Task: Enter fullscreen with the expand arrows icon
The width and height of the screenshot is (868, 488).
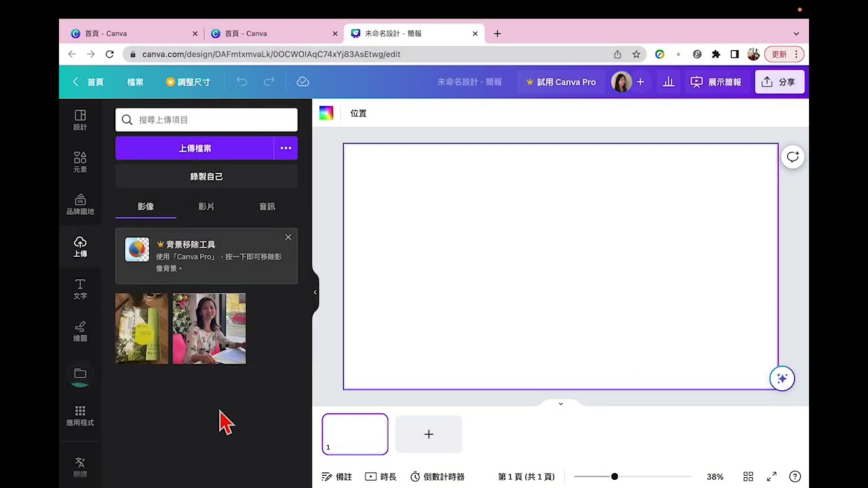Action: pyautogui.click(x=772, y=476)
